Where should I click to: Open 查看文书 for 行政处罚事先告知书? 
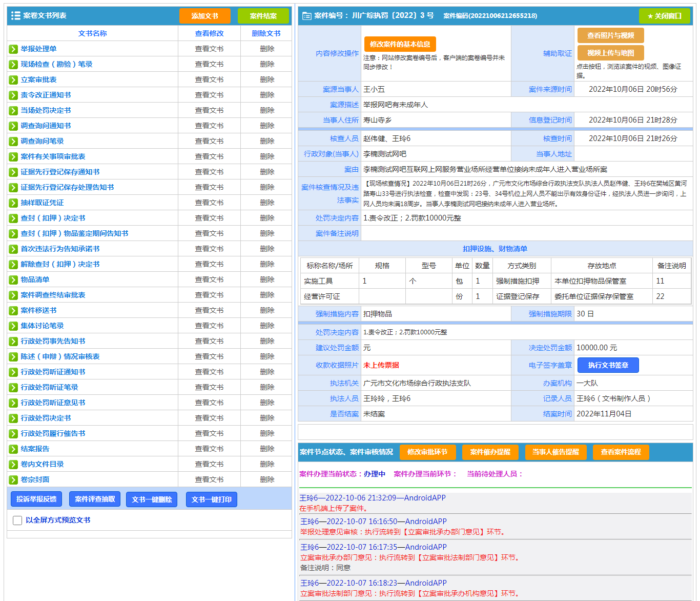click(x=209, y=342)
